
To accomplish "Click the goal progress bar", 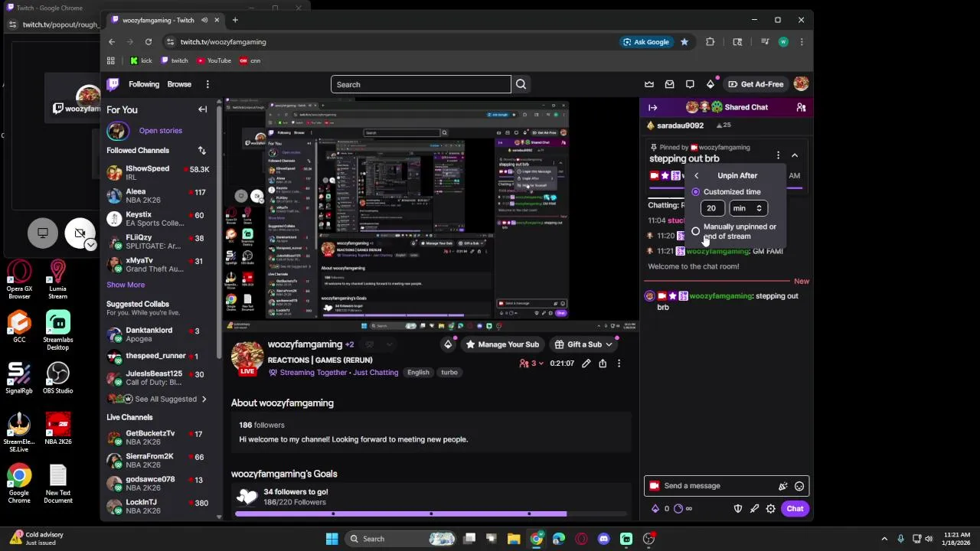I will pos(431,514).
